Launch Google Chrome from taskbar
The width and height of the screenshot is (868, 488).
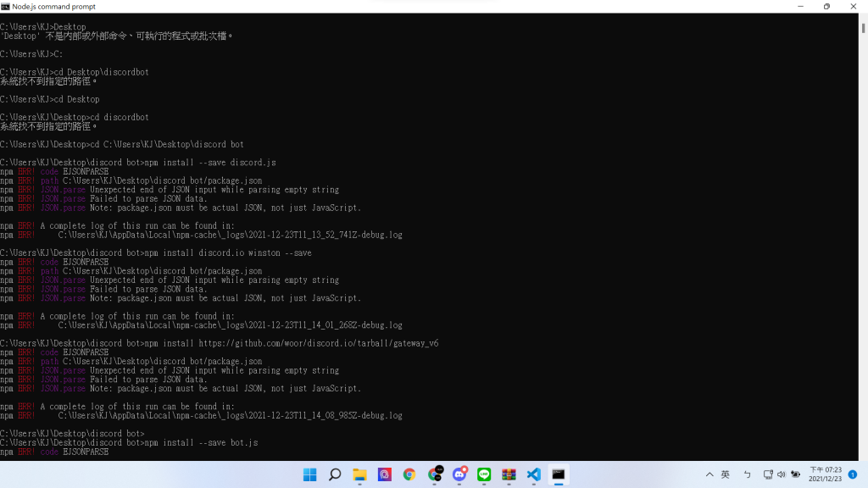pyautogui.click(x=409, y=474)
